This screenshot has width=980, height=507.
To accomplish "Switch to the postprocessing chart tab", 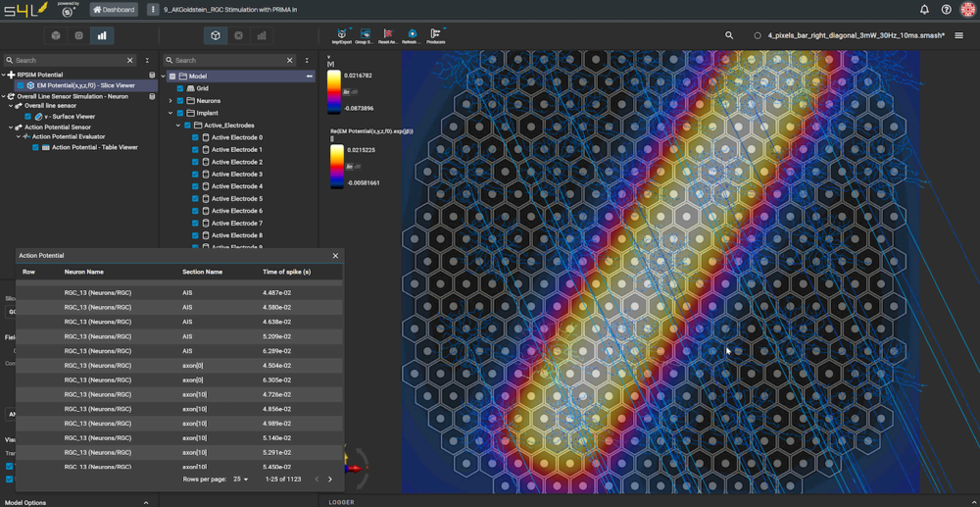I will point(102,35).
